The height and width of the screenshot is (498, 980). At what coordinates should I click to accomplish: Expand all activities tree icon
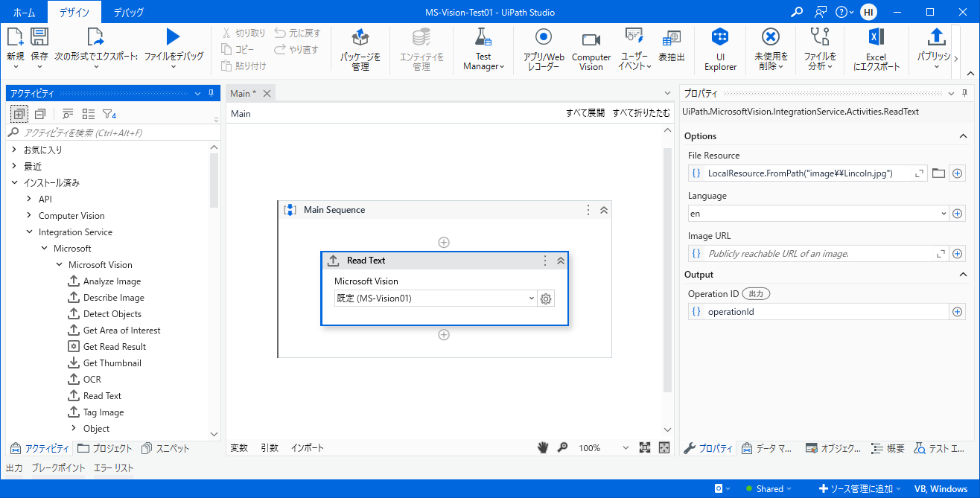pos(19,114)
